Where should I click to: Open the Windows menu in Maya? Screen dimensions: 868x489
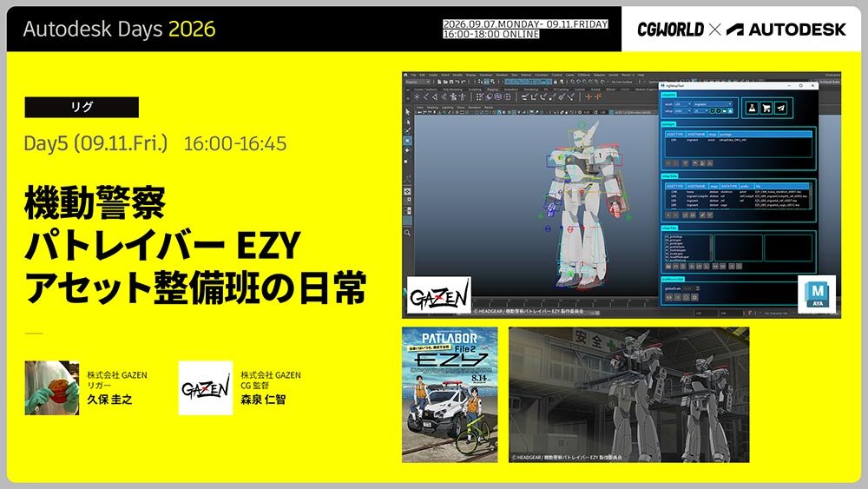(486, 75)
